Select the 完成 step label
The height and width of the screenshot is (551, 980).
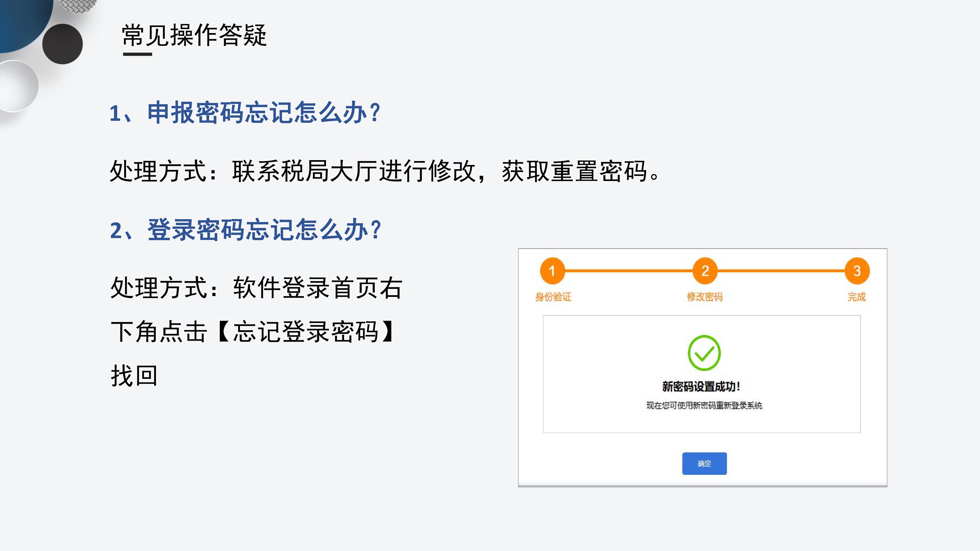[857, 297]
